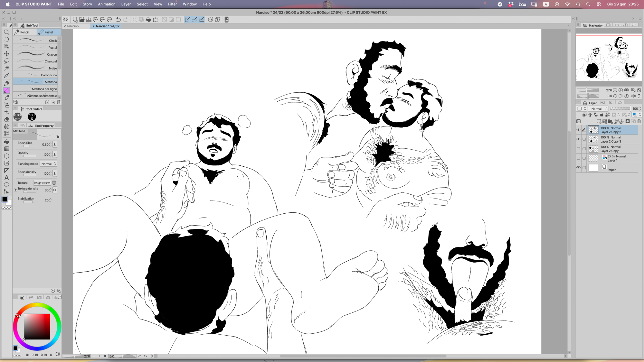The width and height of the screenshot is (644, 362).
Task: Hide the Paper layer
Action: (578, 168)
